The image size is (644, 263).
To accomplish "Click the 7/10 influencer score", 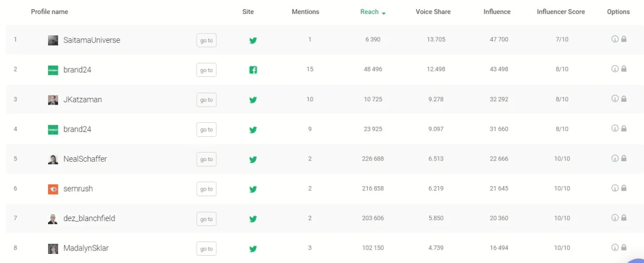I will [562, 40].
